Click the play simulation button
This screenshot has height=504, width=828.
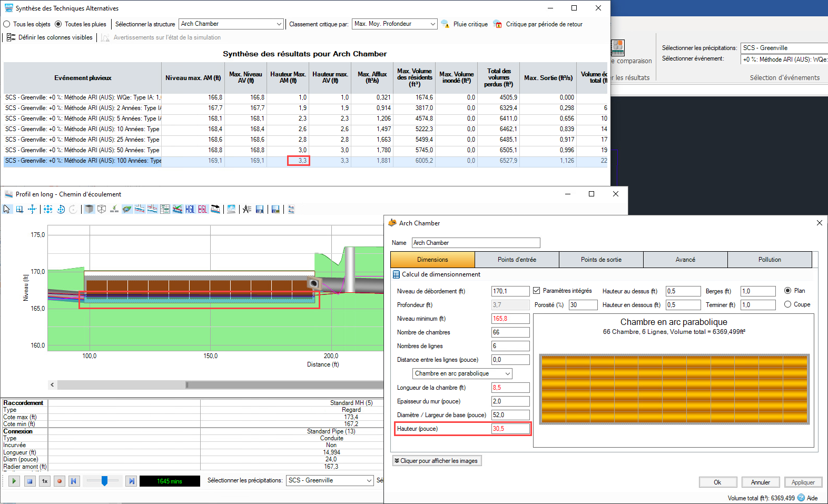click(14, 481)
